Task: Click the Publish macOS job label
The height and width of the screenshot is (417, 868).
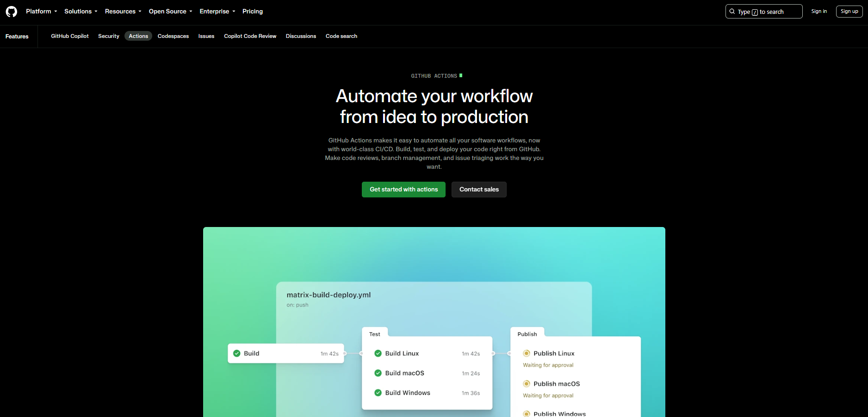Action: click(557, 384)
